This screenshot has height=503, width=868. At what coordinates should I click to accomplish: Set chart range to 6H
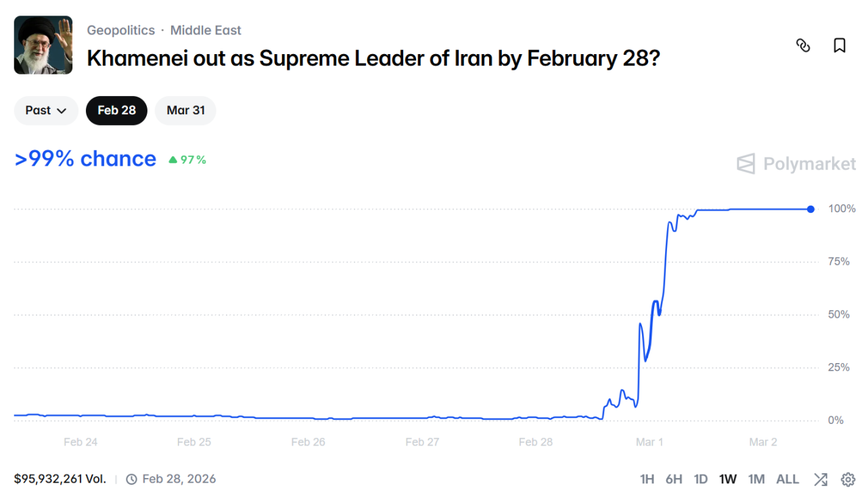pos(674,479)
